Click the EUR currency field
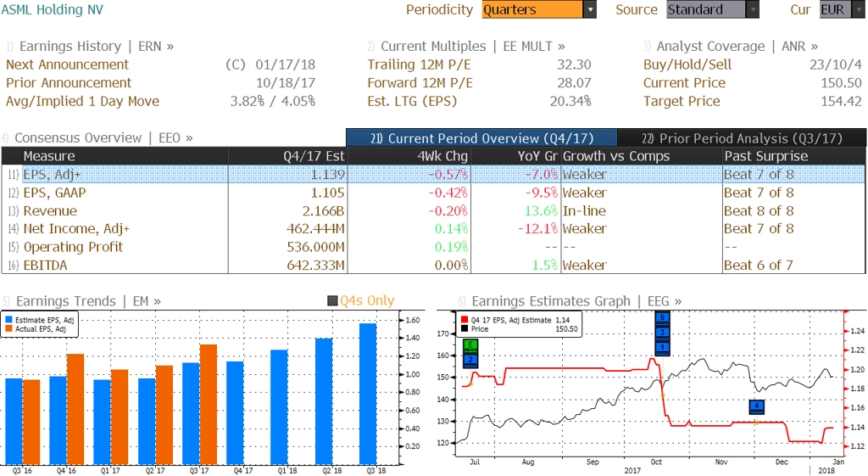 tap(836, 9)
